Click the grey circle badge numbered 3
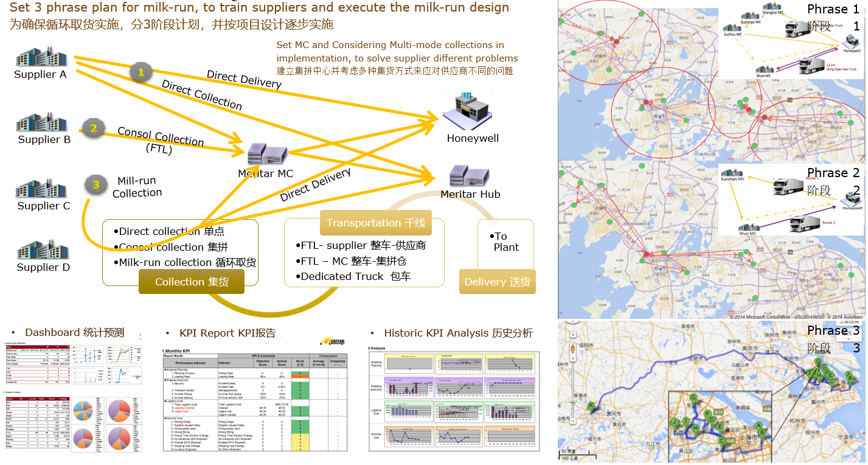 click(x=95, y=184)
